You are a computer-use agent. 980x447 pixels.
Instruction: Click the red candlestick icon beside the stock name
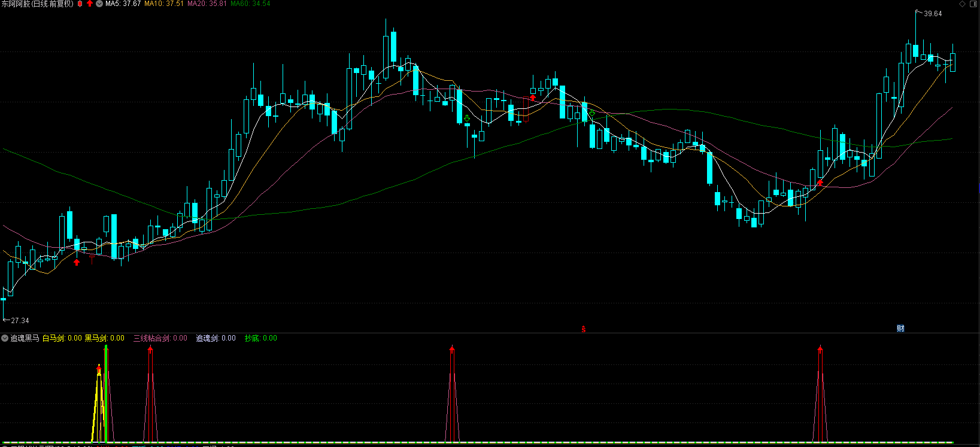(x=80, y=4)
